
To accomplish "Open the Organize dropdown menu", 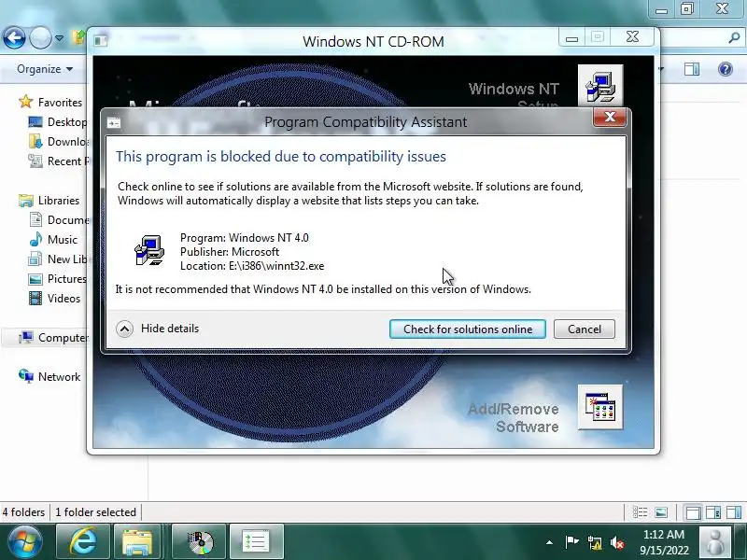I will 45,69.
